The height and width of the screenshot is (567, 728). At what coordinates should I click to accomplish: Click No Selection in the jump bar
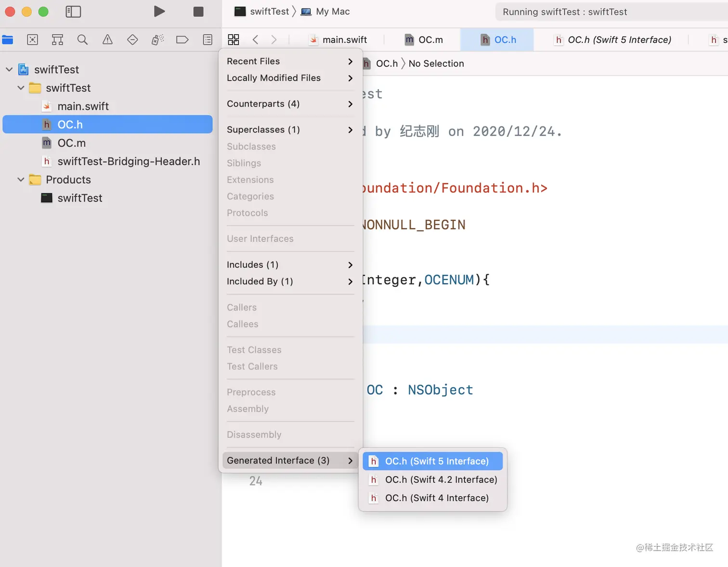pyautogui.click(x=436, y=64)
